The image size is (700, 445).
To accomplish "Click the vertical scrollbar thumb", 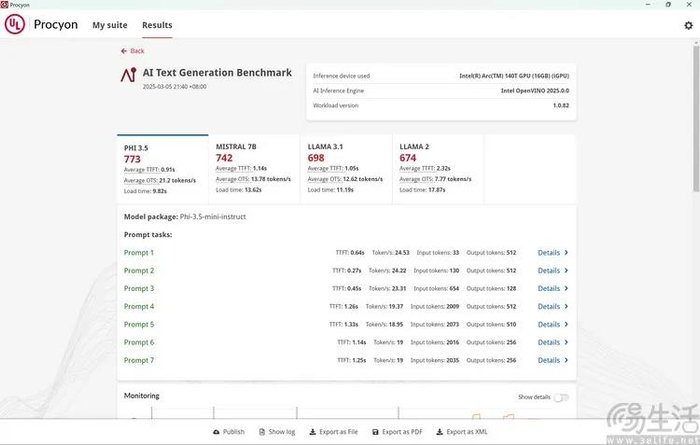I will pos(696,118).
